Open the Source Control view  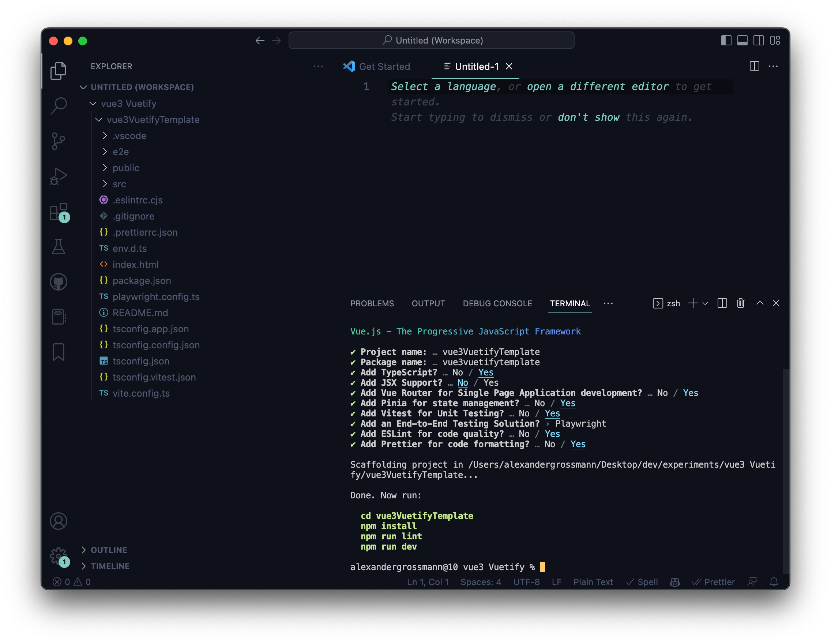[x=59, y=141]
